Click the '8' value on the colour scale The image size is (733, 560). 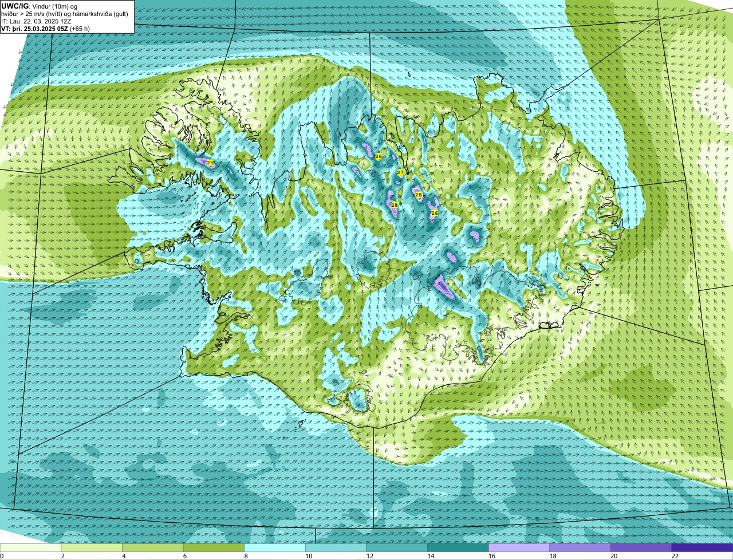click(x=246, y=556)
